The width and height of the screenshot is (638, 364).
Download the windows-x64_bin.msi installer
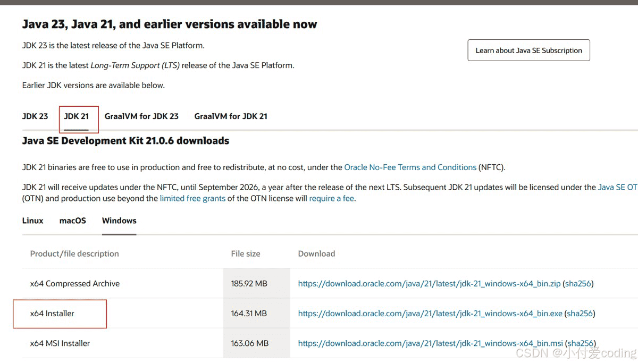(x=430, y=344)
